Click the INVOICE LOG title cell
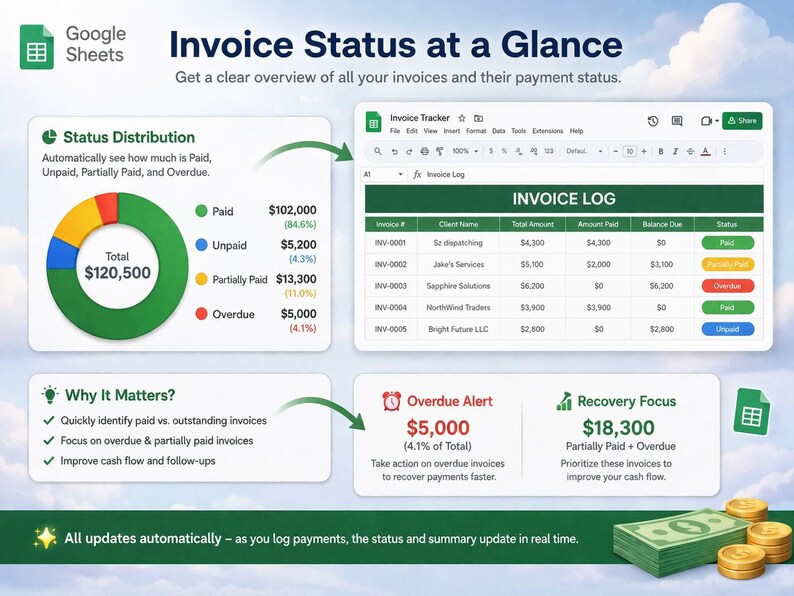 [x=564, y=198]
